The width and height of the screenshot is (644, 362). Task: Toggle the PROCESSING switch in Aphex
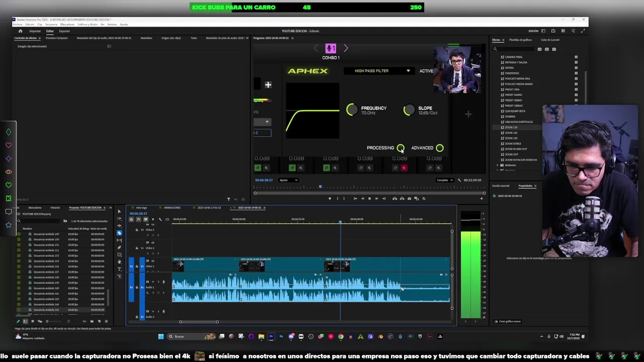[400, 148]
